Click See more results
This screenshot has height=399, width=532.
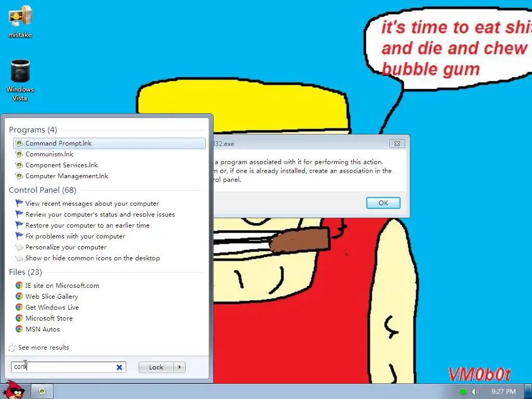click(44, 348)
